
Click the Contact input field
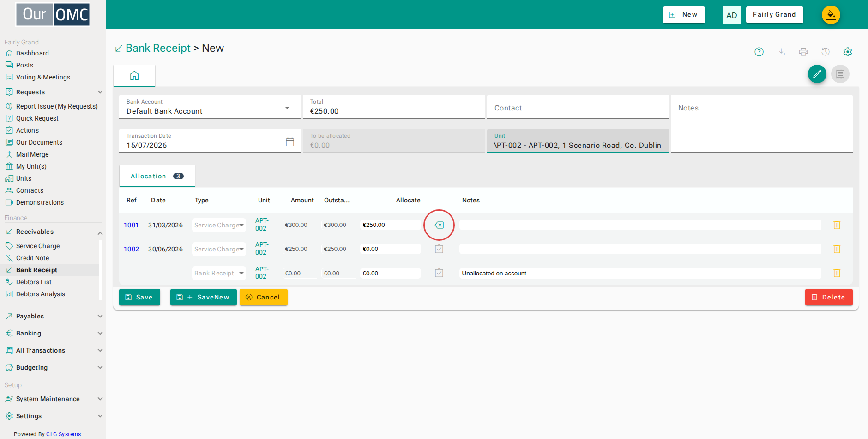pyautogui.click(x=578, y=107)
